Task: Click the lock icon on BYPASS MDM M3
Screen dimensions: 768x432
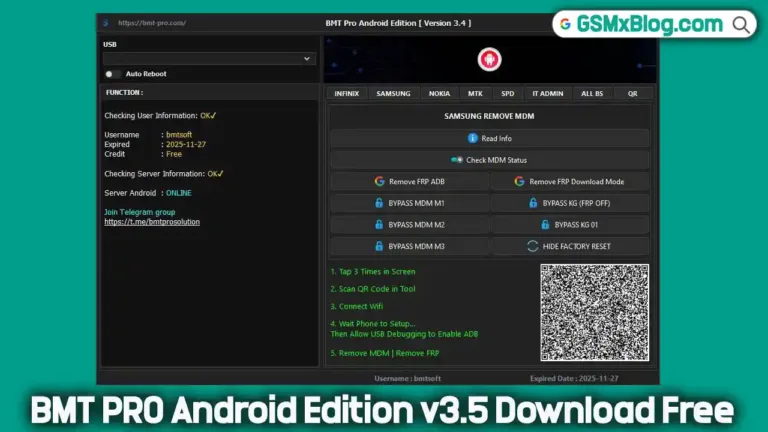Action: tap(379, 246)
